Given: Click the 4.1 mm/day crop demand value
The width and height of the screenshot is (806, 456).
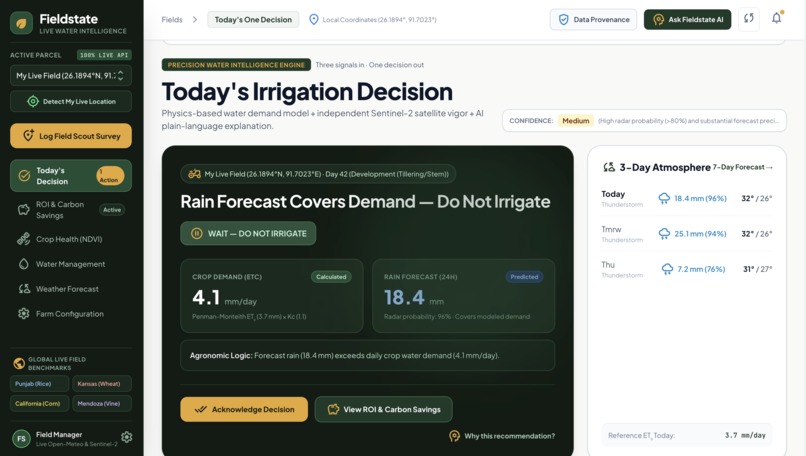Looking at the screenshot, I should tap(224, 298).
